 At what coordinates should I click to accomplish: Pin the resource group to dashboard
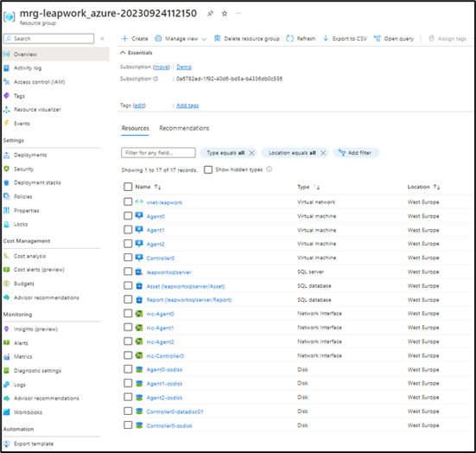[210, 13]
